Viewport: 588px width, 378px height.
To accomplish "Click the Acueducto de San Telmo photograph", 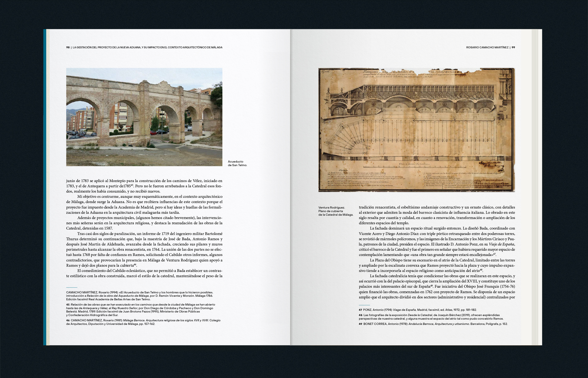I will (144, 117).
